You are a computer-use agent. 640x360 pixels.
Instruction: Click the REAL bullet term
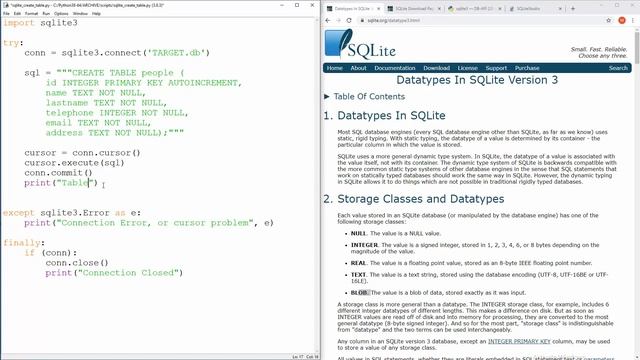358,263
